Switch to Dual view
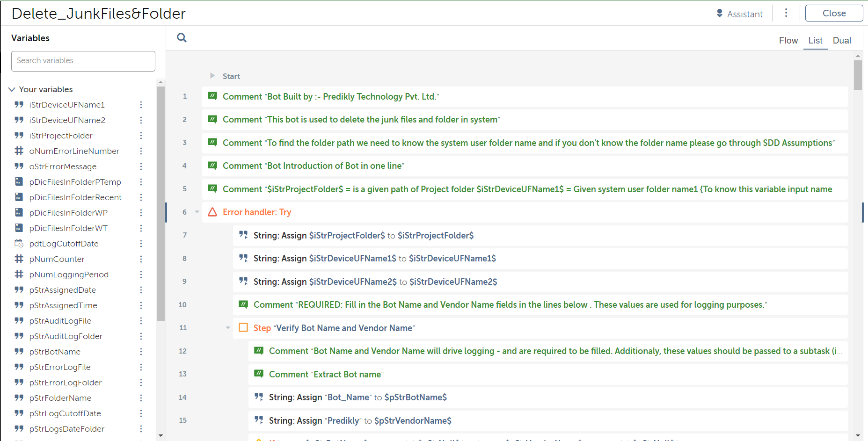This screenshot has width=868, height=441. pyautogui.click(x=841, y=41)
